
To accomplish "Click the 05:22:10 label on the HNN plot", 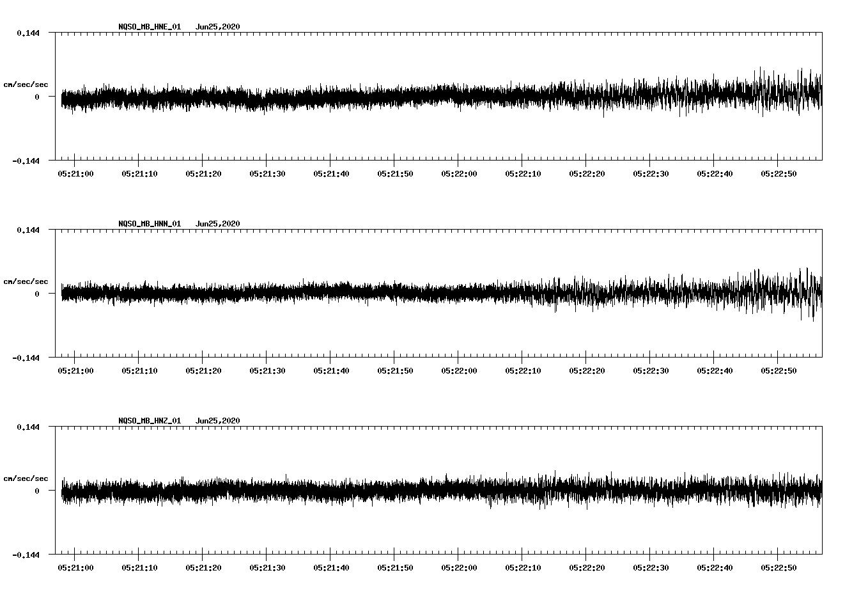I will click(x=523, y=370).
